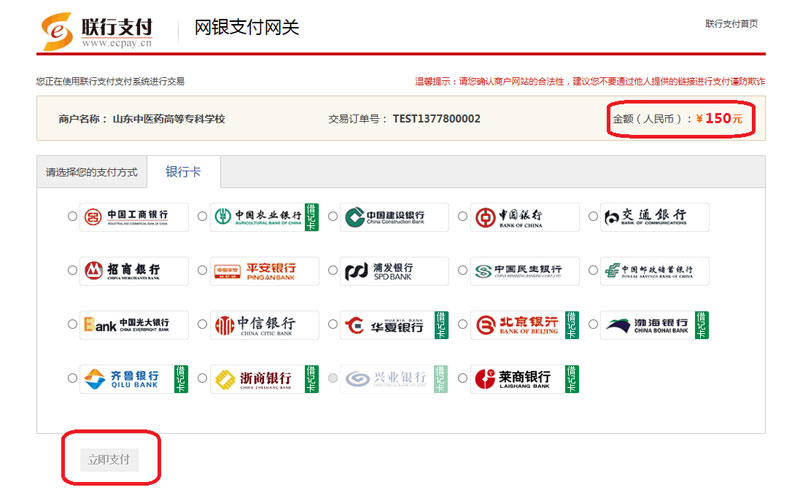The width and height of the screenshot is (800, 498).
Task: Select the Bohai Bank radio button
Action: (593, 324)
